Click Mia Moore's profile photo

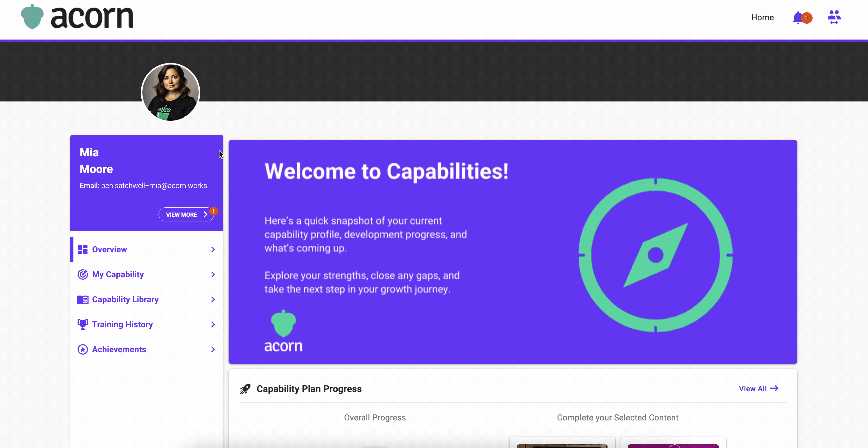coord(171,92)
